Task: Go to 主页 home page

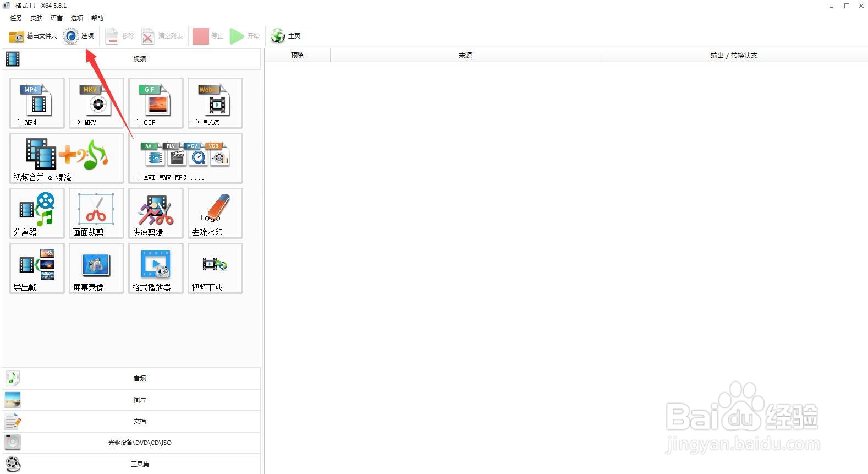Action: (x=285, y=36)
